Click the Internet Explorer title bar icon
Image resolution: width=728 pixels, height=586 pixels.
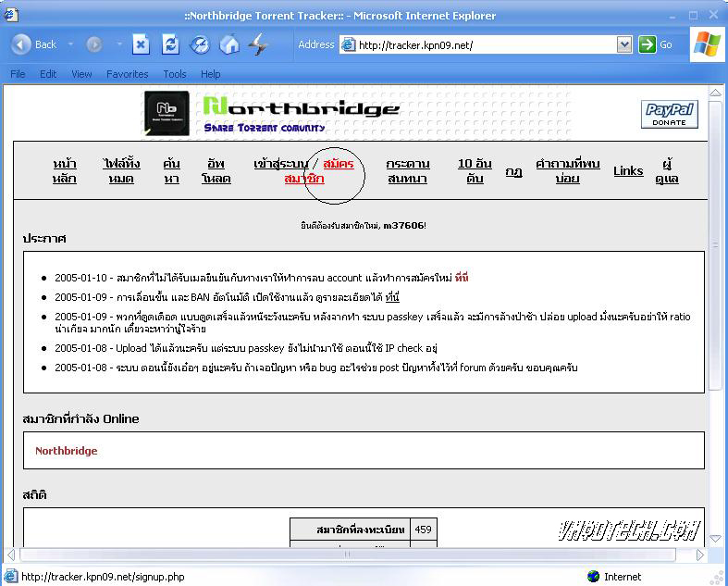(11, 16)
